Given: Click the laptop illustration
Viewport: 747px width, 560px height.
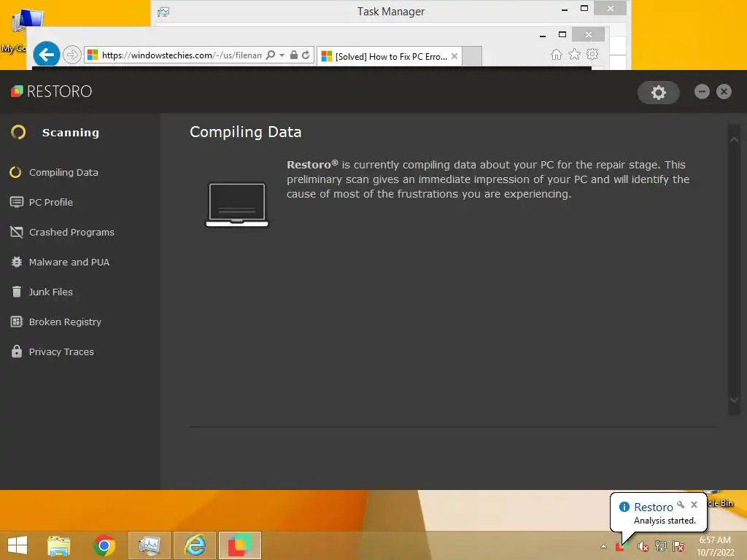Looking at the screenshot, I should point(237,205).
